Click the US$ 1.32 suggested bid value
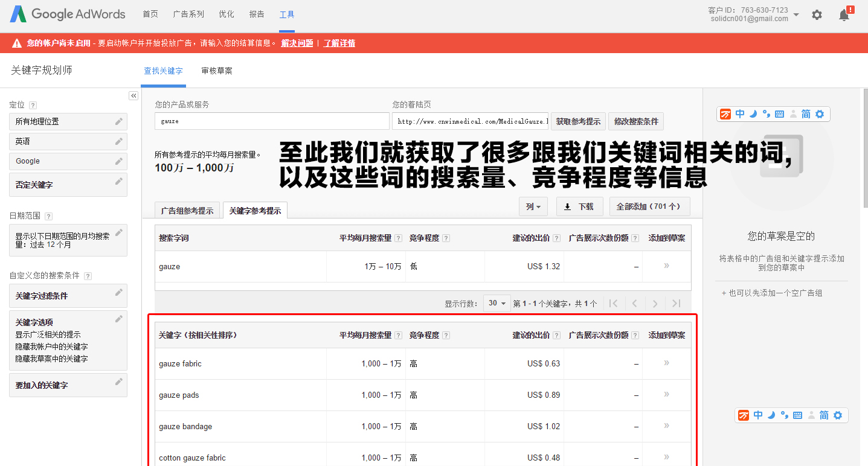Screen dimensions: 868x466 [544, 266]
